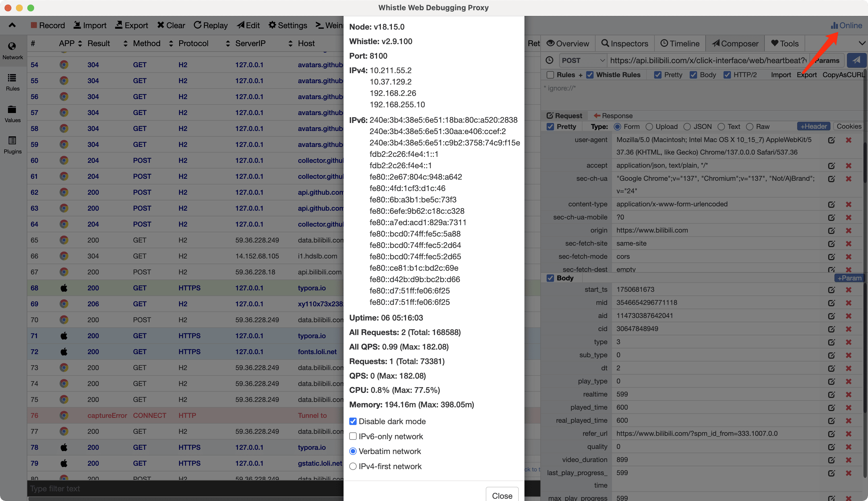868x501 pixels.
Task: Send request with the paper plane button
Action: pos(856,60)
